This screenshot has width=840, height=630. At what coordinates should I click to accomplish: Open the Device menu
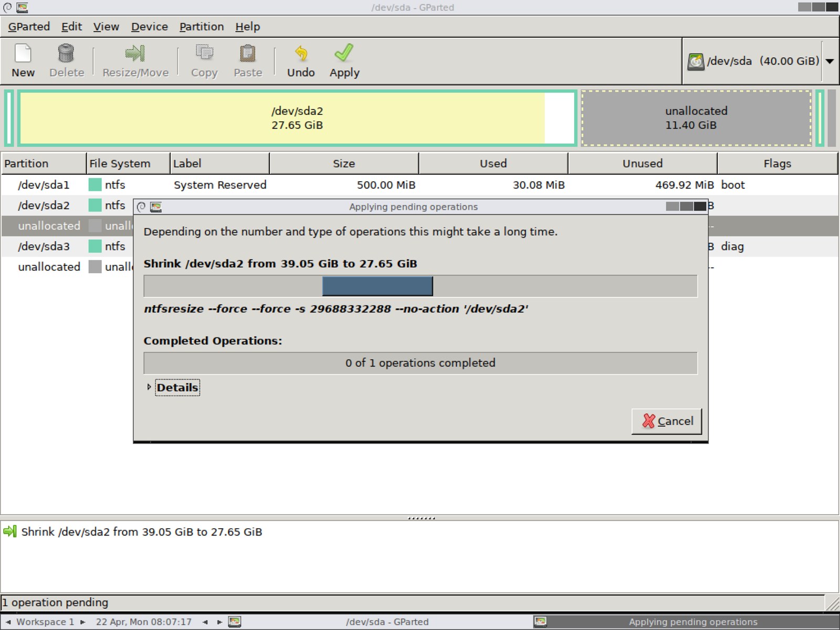pyautogui.click(x=149, y=26)
